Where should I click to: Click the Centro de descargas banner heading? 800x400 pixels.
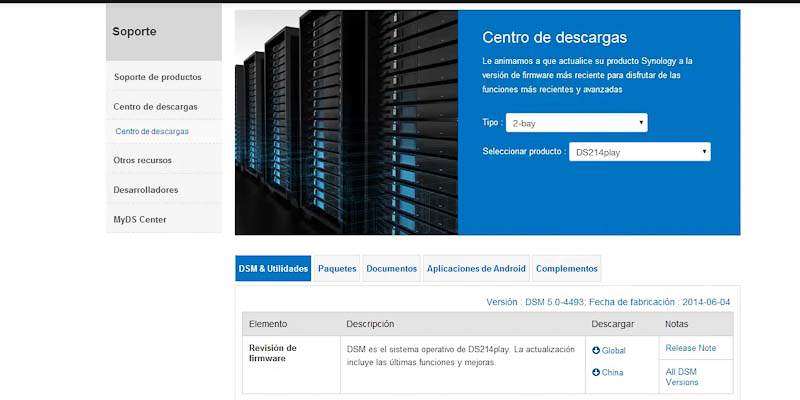[555, 37]
